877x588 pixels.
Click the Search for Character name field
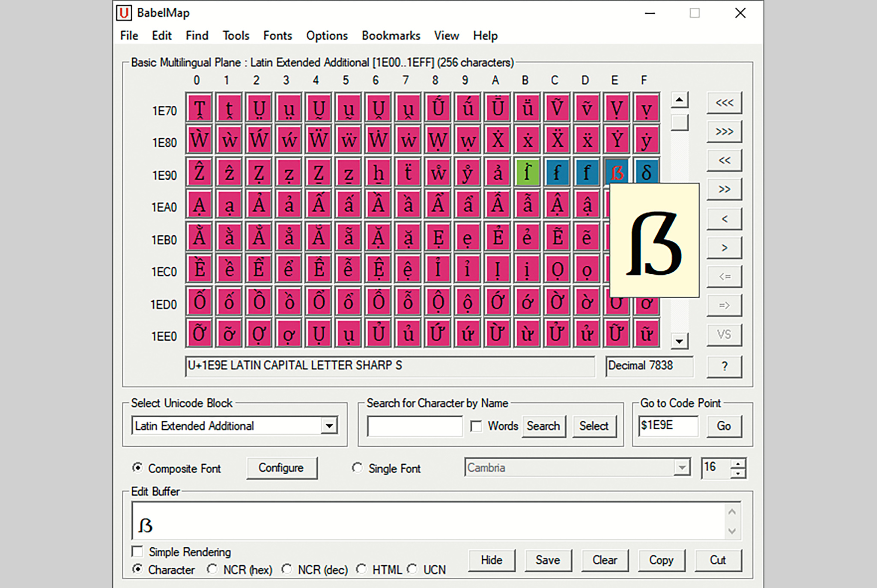415,426
